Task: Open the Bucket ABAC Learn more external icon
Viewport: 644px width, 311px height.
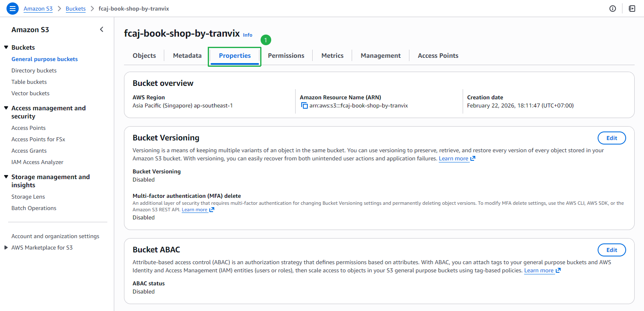Action: (x=558, y=270)
